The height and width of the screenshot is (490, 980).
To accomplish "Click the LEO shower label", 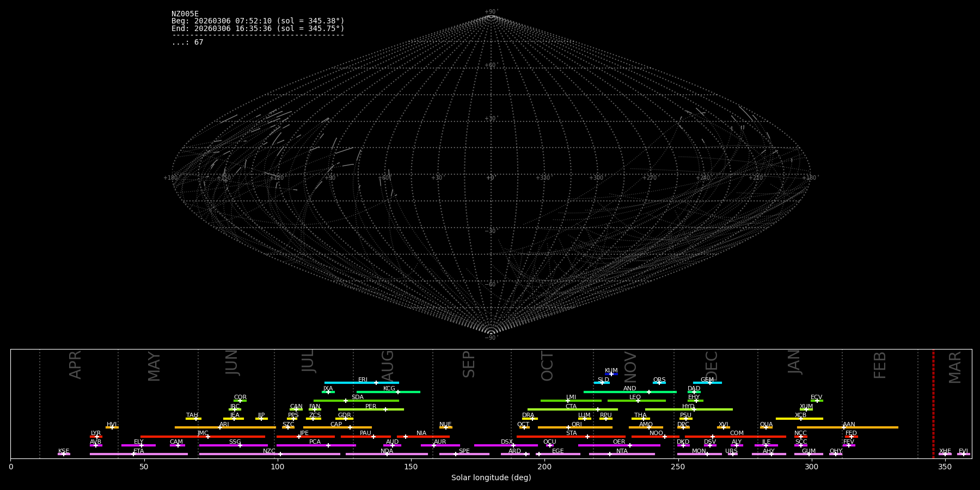I will tap(635, 397).
